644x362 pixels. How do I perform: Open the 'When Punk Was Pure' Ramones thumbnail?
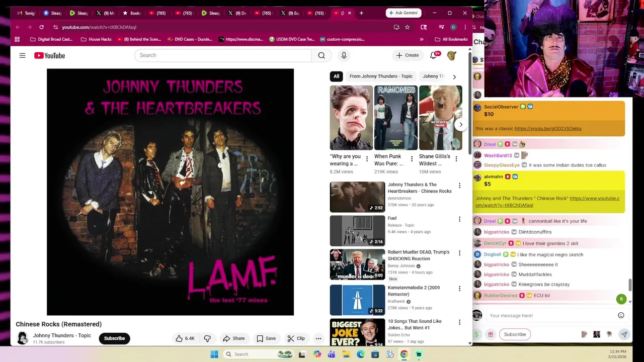click(x=396, y=118)
